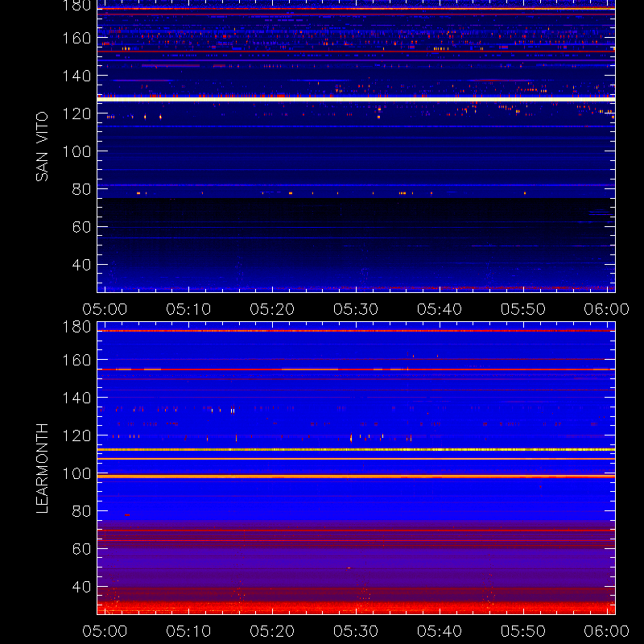Pick 05:30 label under Learmonth plot
The height and width of the screenshot is (644, 644).
[356, 631]
